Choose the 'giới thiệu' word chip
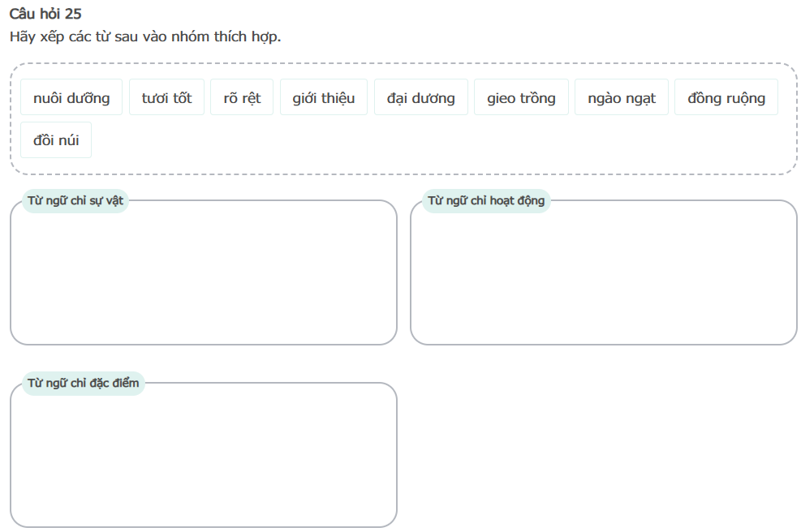The width and height of the screenshot is (801, 532). click(324, 97)
